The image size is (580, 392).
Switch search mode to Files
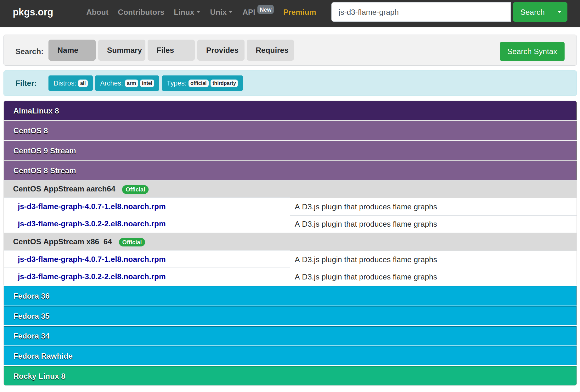click(171, 50)
